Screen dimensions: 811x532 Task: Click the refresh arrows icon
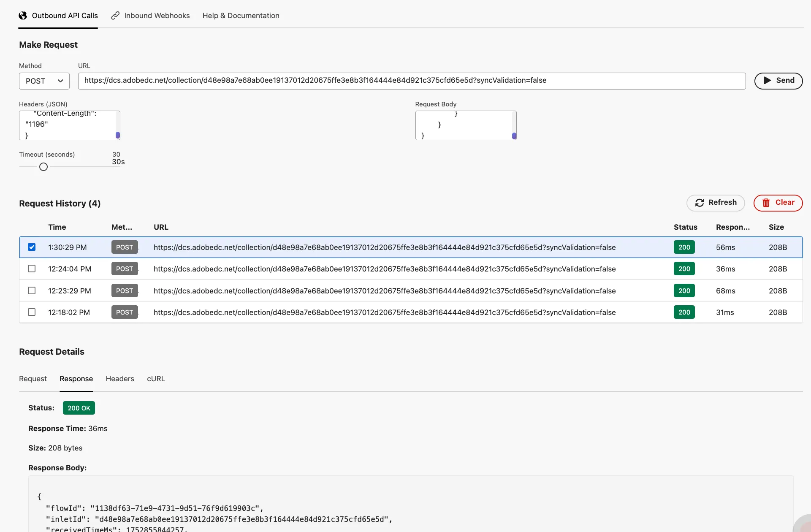click(700, 203)
